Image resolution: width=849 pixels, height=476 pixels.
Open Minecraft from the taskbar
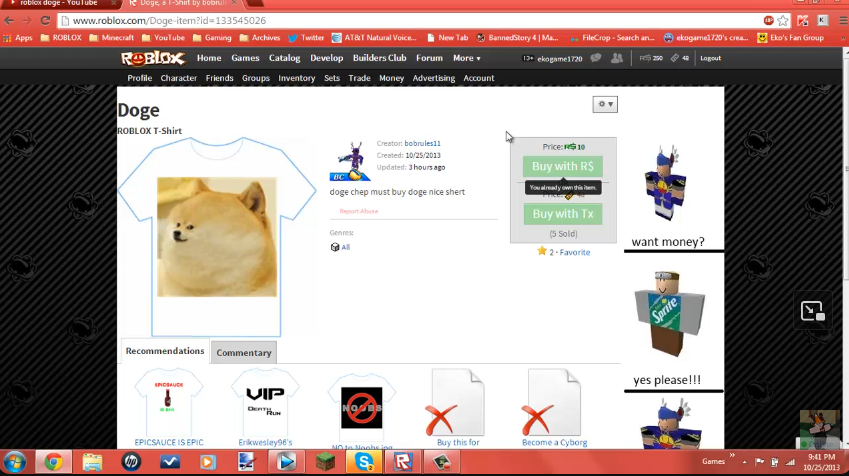(326, 462)
